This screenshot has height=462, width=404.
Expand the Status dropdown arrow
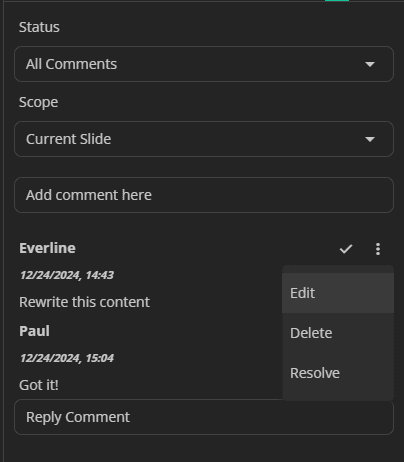pyautogui.click(x=370, y=64)
